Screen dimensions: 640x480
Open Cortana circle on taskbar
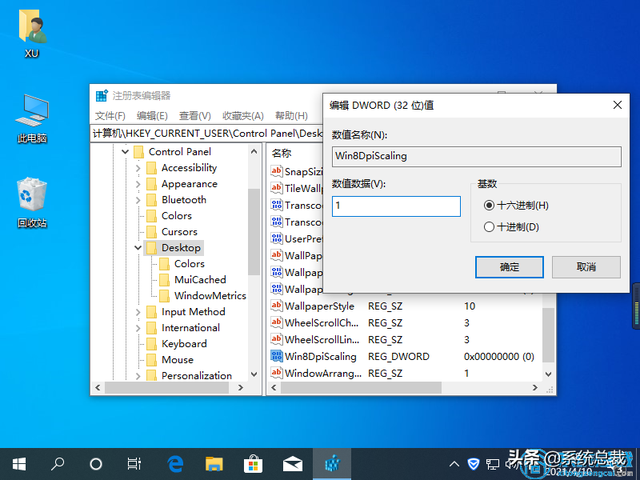pyautogui.click(x=96, y=464)
